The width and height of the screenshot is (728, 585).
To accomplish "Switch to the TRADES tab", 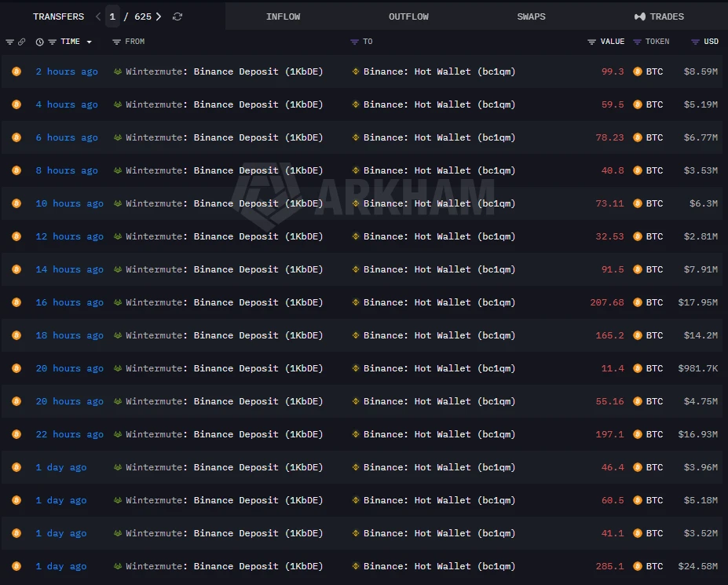I will (x=659, y=16).
